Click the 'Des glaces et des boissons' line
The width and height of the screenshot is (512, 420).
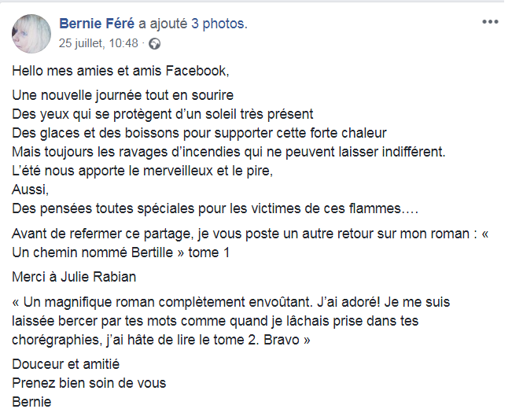[199, 133]
